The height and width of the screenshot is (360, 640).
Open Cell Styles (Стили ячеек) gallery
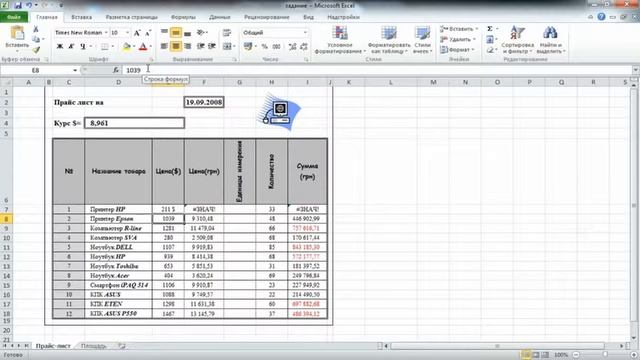[x=422, y=39]
